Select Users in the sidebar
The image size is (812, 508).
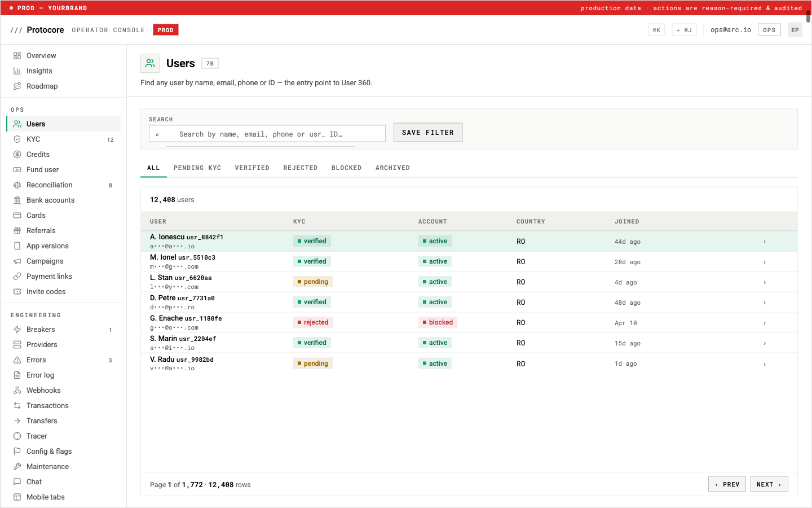(63, 124)
